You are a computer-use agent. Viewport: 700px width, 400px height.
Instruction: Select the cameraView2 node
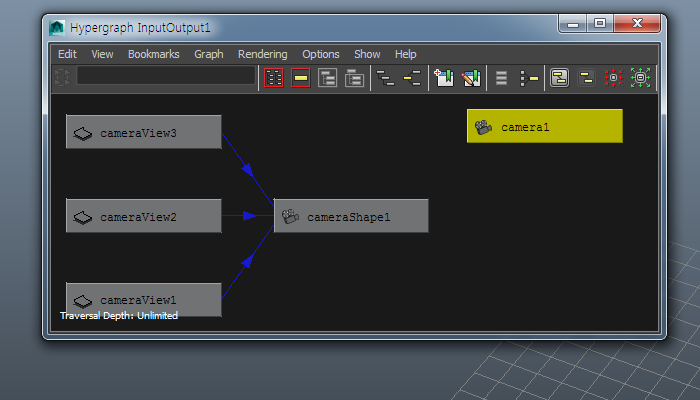(x=144, y=216)
